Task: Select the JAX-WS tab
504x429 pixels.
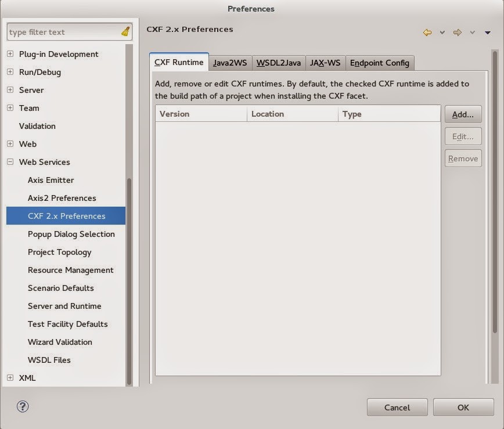Action: click(325, 63)
